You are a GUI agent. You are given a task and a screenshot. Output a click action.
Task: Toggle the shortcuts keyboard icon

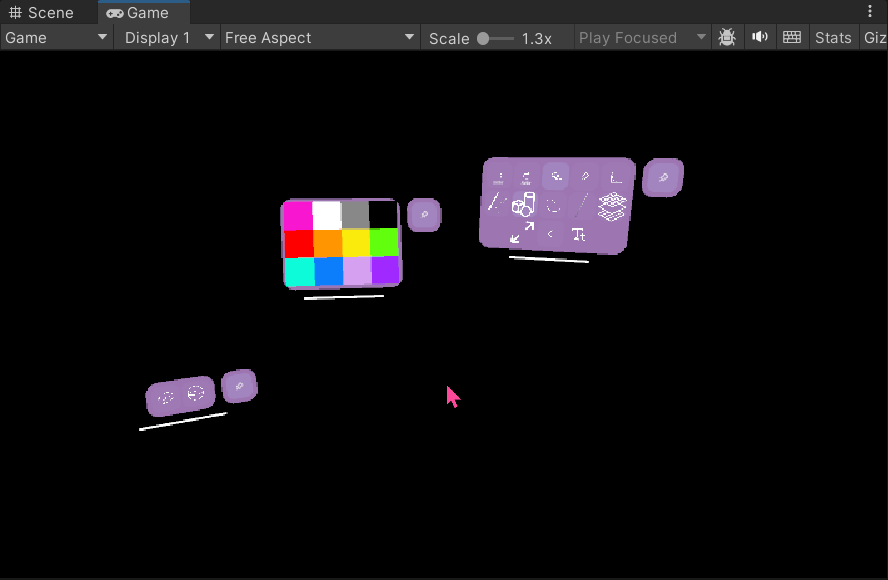[792, 38]
